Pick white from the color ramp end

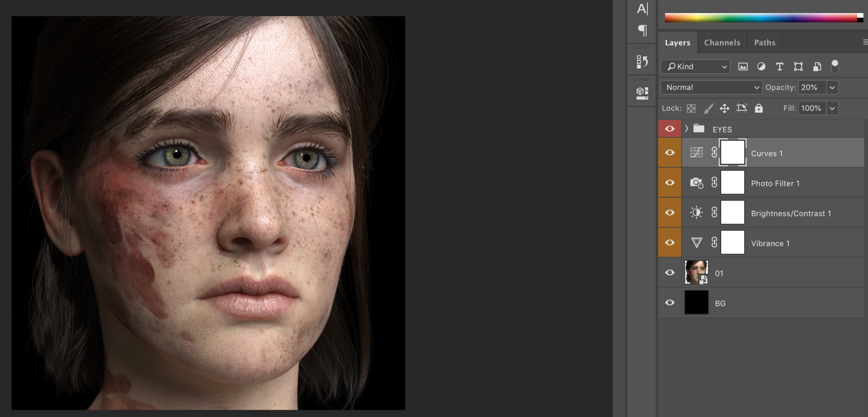[860, 15]
